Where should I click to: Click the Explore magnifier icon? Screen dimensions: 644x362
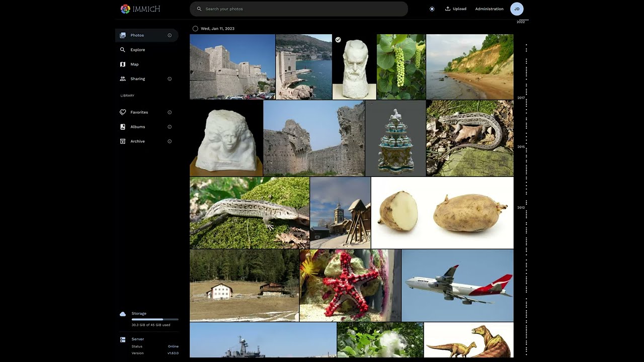click(123, 50)
